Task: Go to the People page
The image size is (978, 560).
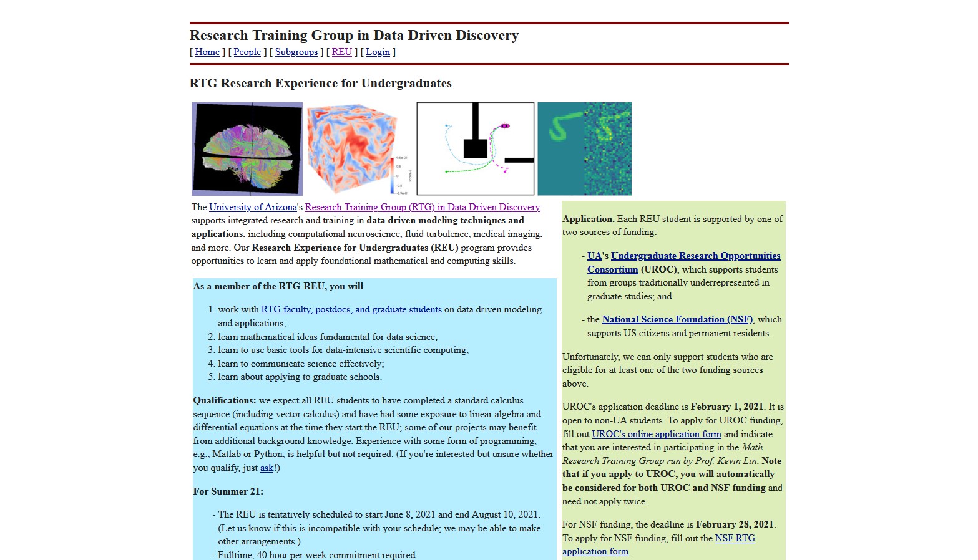Action: point(247,52)
